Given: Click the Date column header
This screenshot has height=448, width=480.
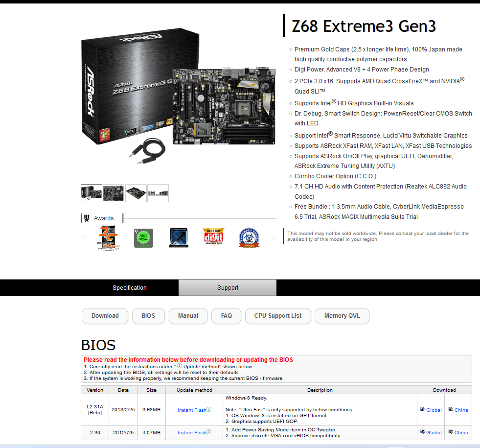Looking at the screenshot, I should tap(123, 390).
